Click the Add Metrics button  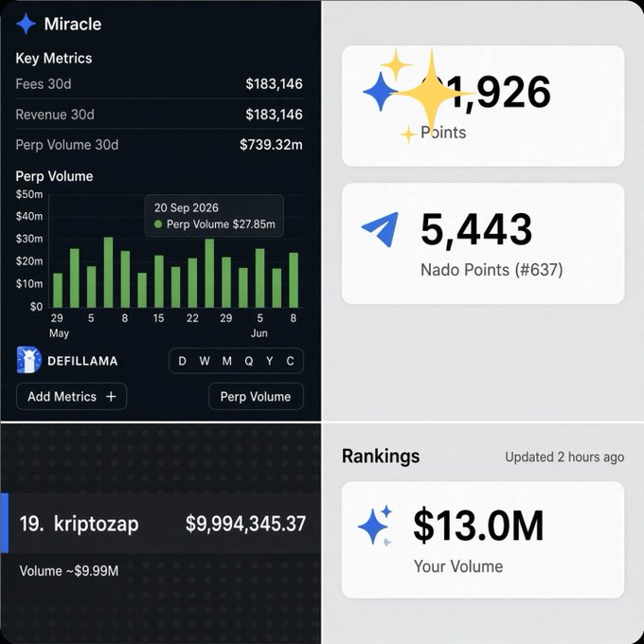click(x=71, y=396)
